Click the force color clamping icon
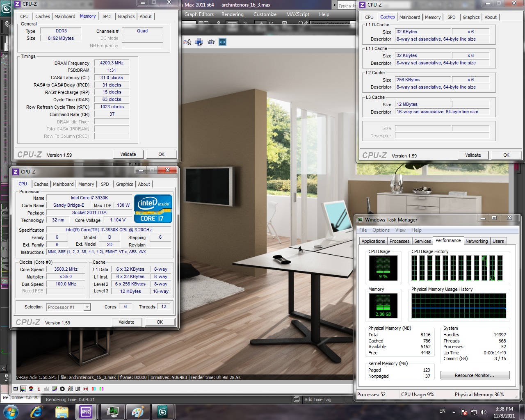This screenshot has height=420, width=525. pyautogui.click(x=31, y=389)
